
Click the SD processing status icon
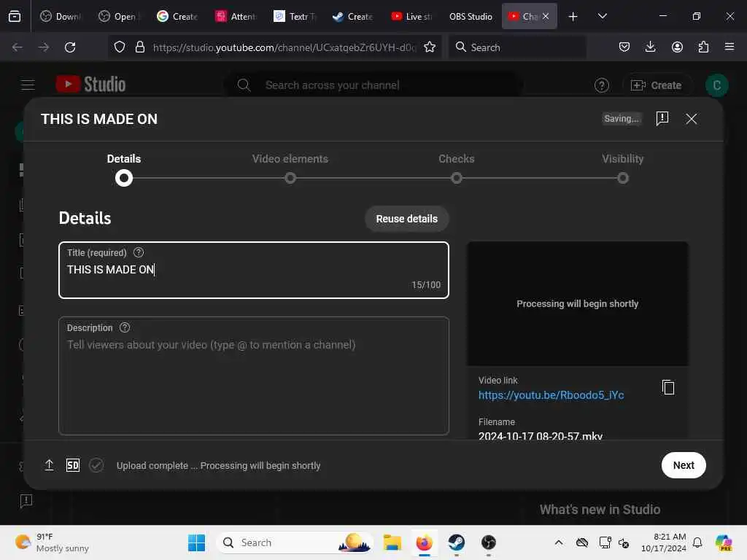tap(72, 465)
